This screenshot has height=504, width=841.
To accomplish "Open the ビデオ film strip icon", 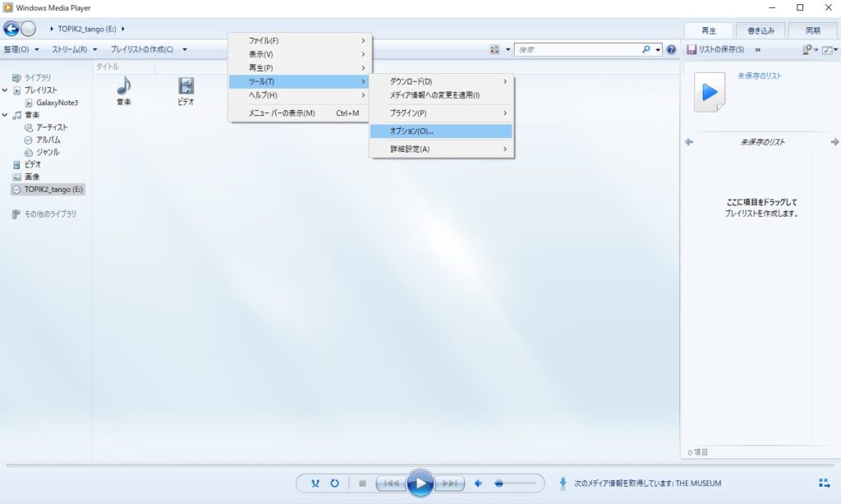I will tap(186, 86).
